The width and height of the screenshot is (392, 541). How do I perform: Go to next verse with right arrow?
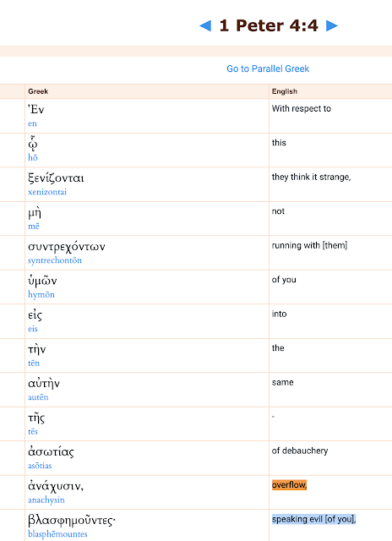tap(332, 25)
